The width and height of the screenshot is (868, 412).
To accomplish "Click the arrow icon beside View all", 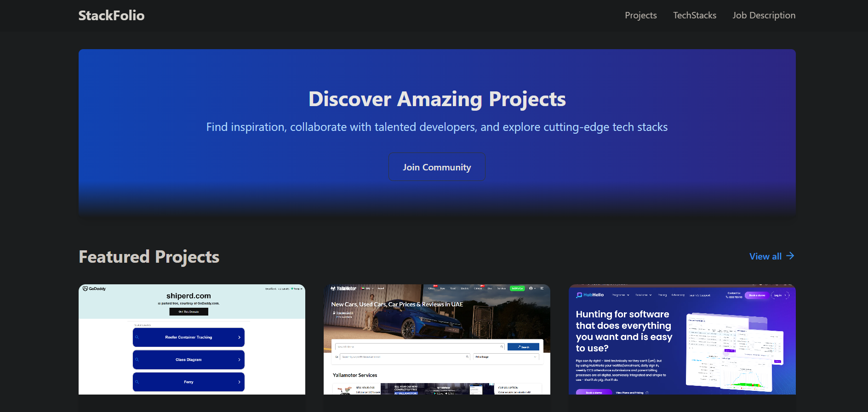I will 790,256.
